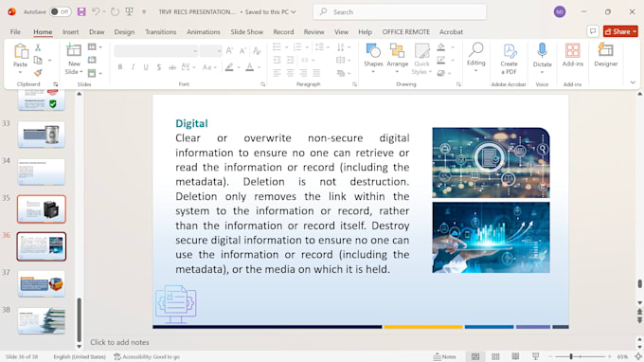Click the Redo button
The height and width of the screenshot is (362, 644).
point(115,12)
